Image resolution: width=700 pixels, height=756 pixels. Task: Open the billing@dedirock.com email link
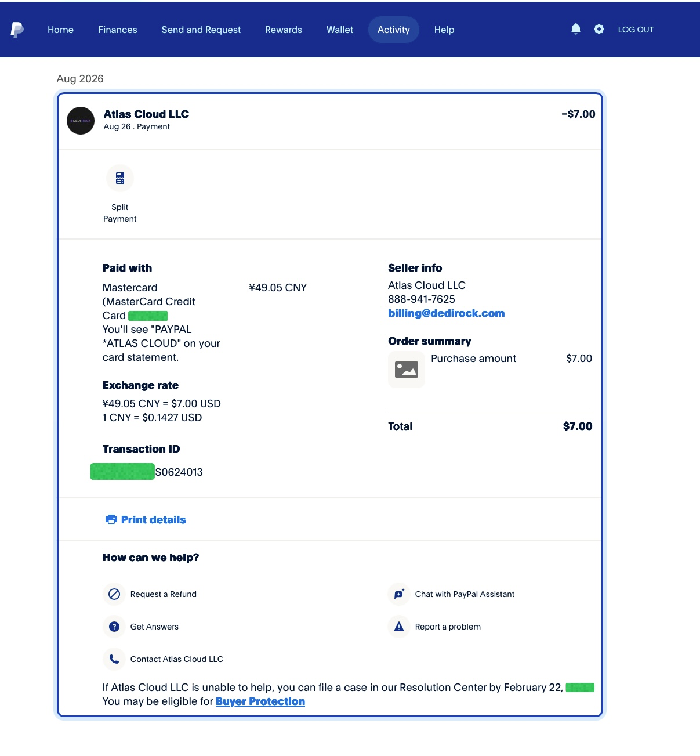click(x=447, y=313)
